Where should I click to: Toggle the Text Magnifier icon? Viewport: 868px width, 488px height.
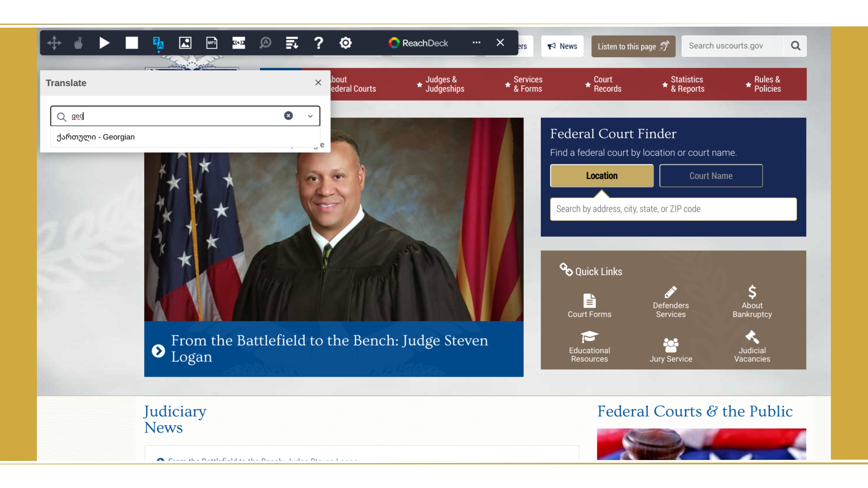pos(266,43)
